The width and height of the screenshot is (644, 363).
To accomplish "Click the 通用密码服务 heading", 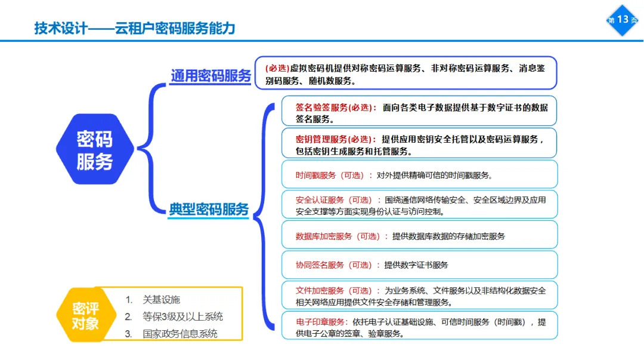I will (210, 76).
